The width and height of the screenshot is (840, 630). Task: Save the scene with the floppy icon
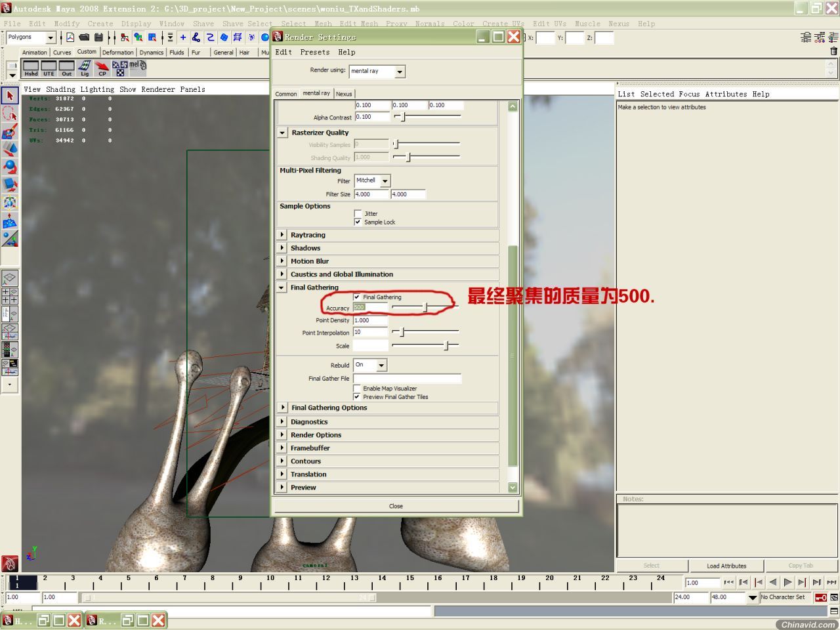point(98,37)
